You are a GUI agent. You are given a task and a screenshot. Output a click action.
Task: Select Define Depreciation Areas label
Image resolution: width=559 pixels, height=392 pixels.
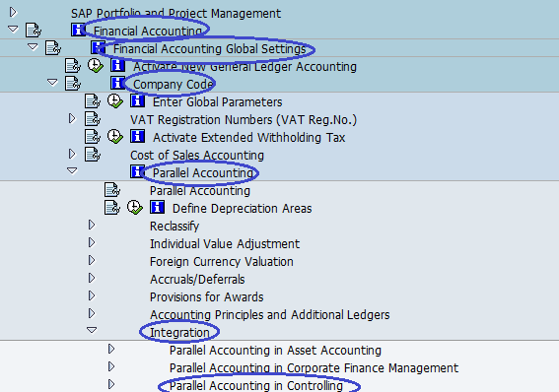click(x=243, y=209)
